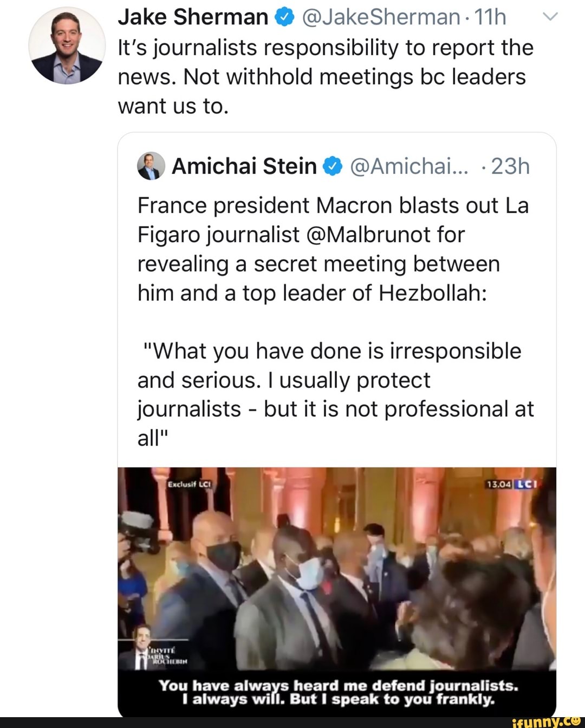
Task: Play the Macron video thumbnail
Action: 337,575
